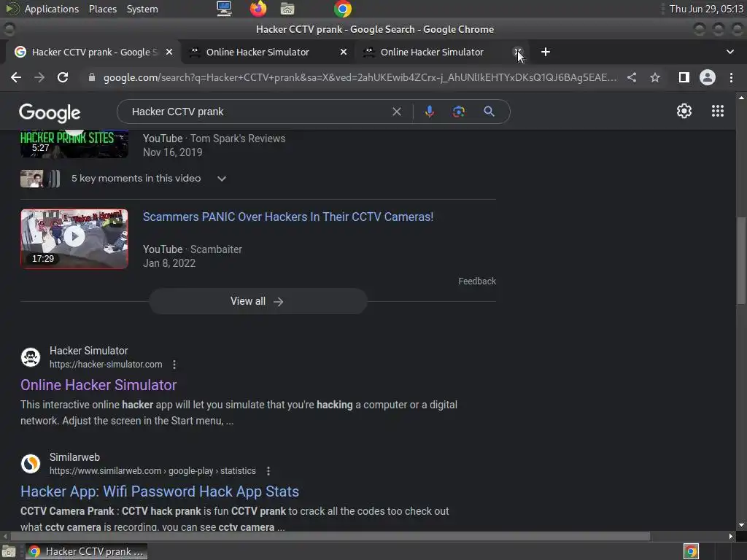Play the Scammers PANIC video thumbnail
The width and height of the screenshot is (747, 560).
[x=74, y=239]
